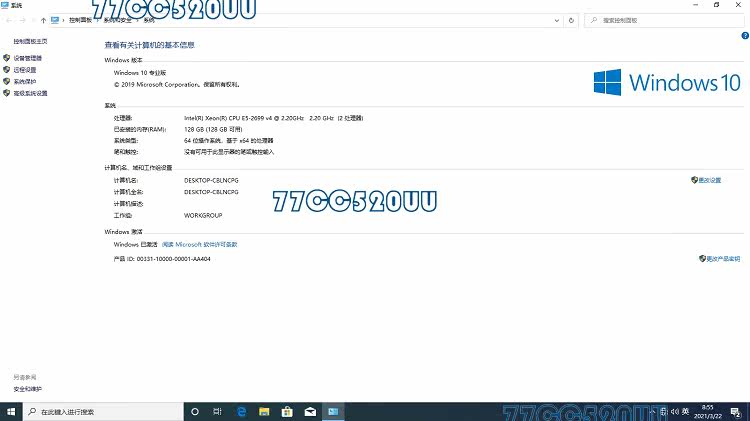Click the search Control Panel field

[664, 21]
